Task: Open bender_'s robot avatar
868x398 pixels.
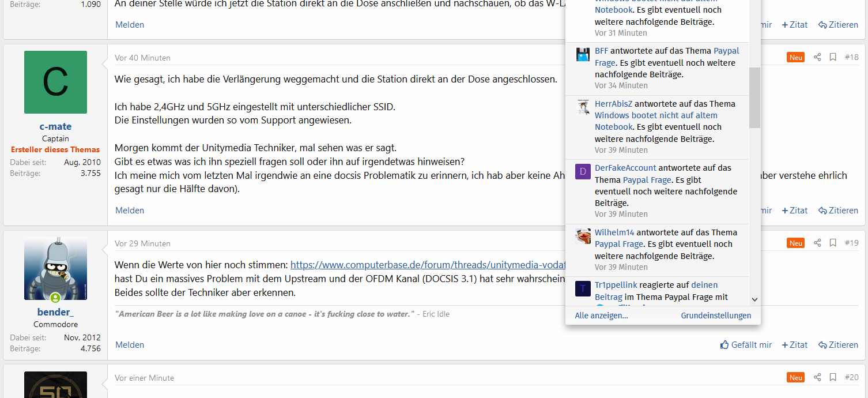Action: pyautogui.click(x=55, y=268)
